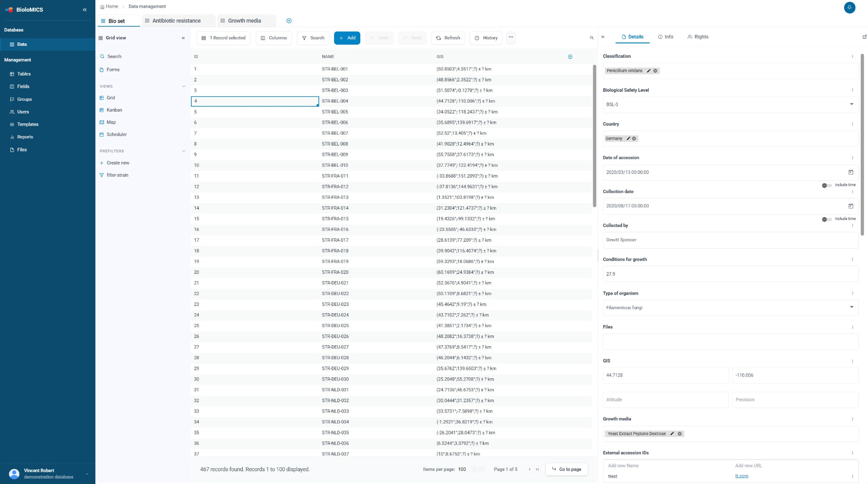Add a new tab with plus circle
Viewport: 868px width, 484px height.
coord(289,21)
